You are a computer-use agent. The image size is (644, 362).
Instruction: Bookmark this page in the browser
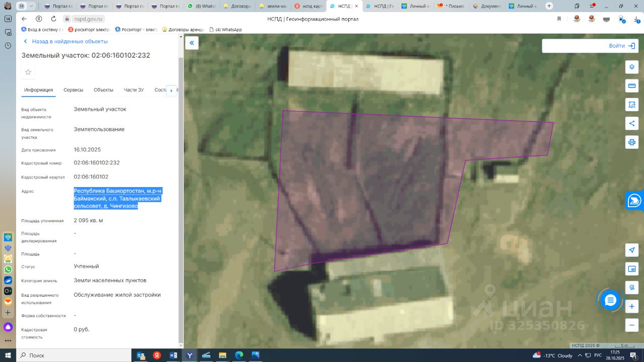(x=559, y=19)
